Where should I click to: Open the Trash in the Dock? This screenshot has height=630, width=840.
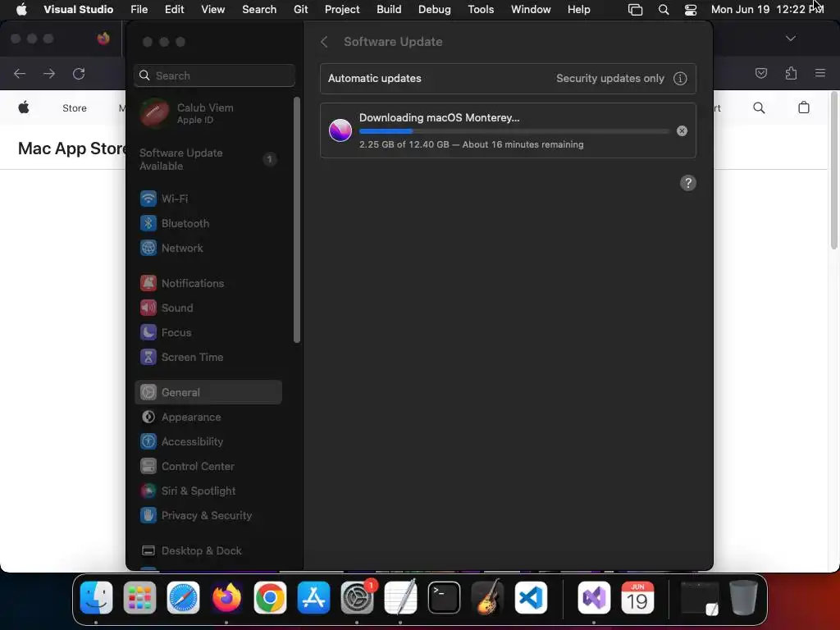743,597
